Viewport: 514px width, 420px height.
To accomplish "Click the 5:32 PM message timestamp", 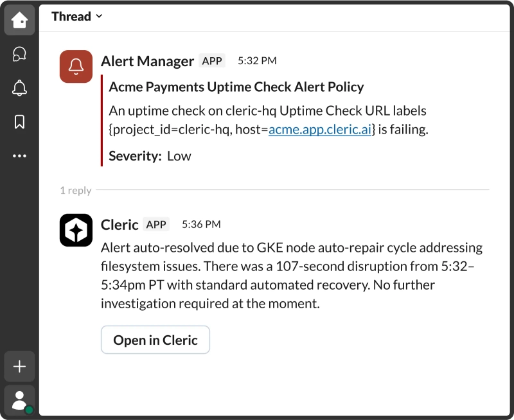I will 257,61.
